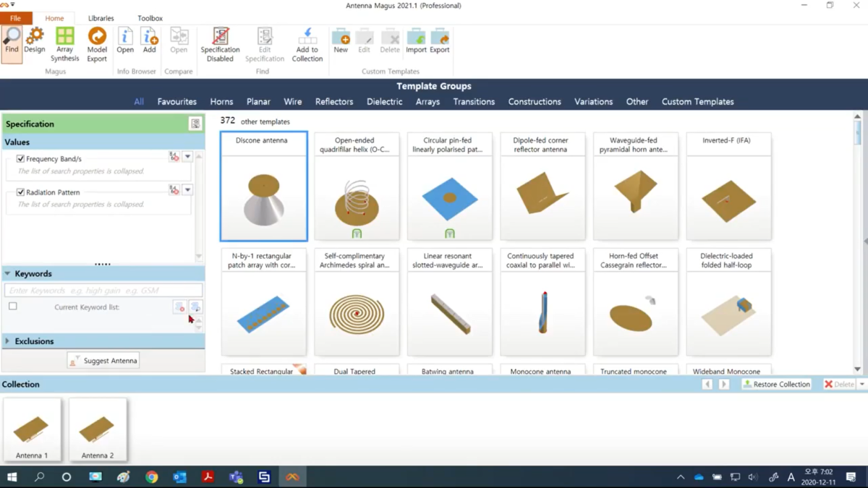Open the File menu
The height and width of the screenshot is (488, 868).
(x=15, y=18)
